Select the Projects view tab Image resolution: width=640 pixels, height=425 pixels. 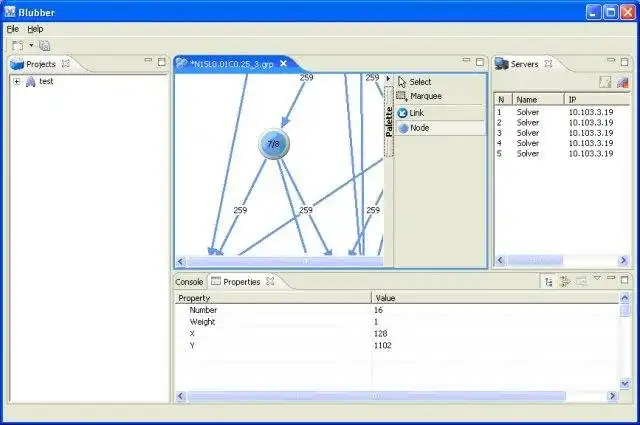(x=40, y=64)
